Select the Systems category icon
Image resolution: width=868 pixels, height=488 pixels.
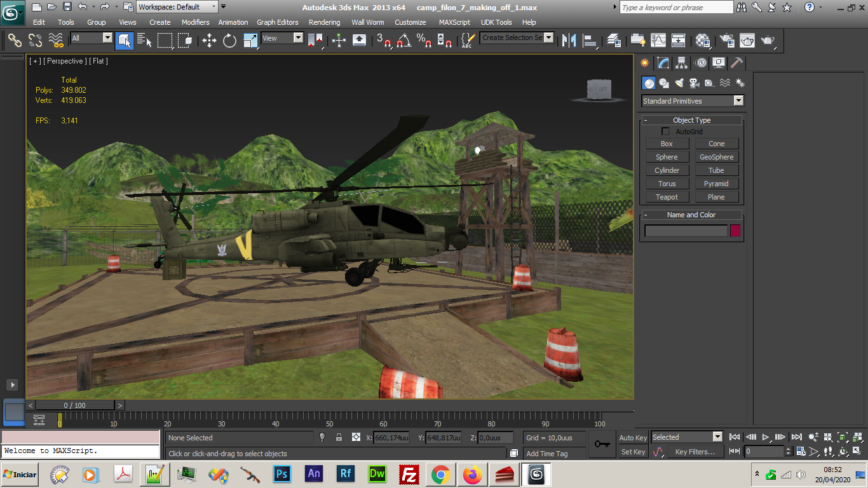point(740,83)
